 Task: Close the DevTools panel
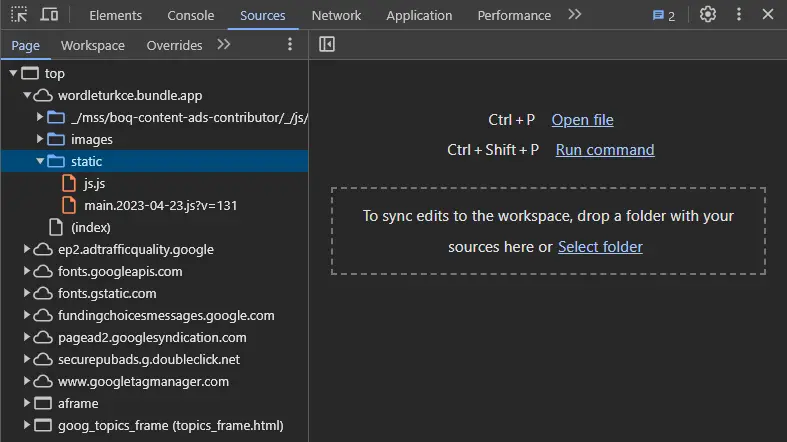pyautogui.click(x=767, y=14)
